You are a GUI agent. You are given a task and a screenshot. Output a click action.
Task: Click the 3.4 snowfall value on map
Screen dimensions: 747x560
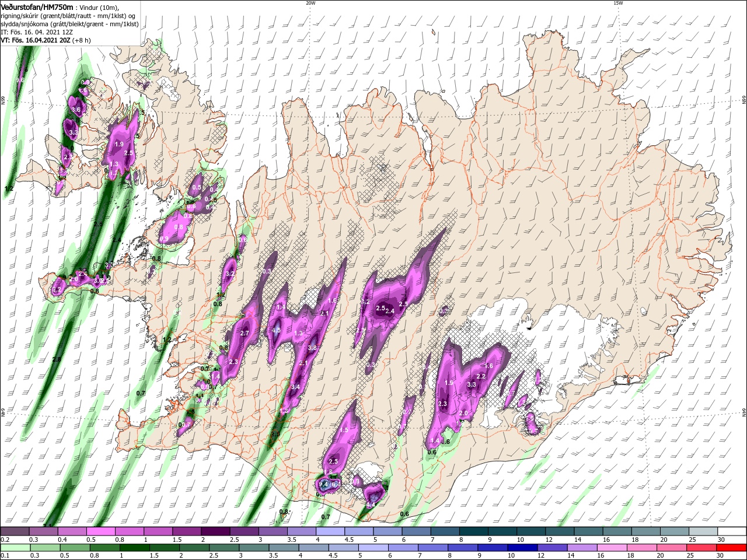295,387
